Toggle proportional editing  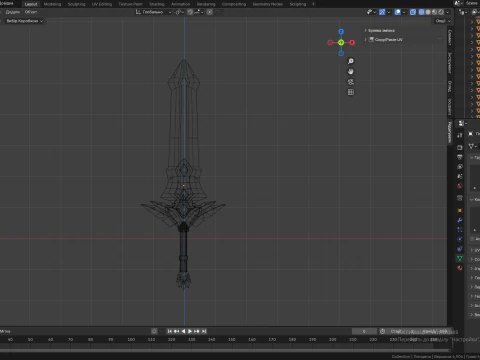[210, 12]
